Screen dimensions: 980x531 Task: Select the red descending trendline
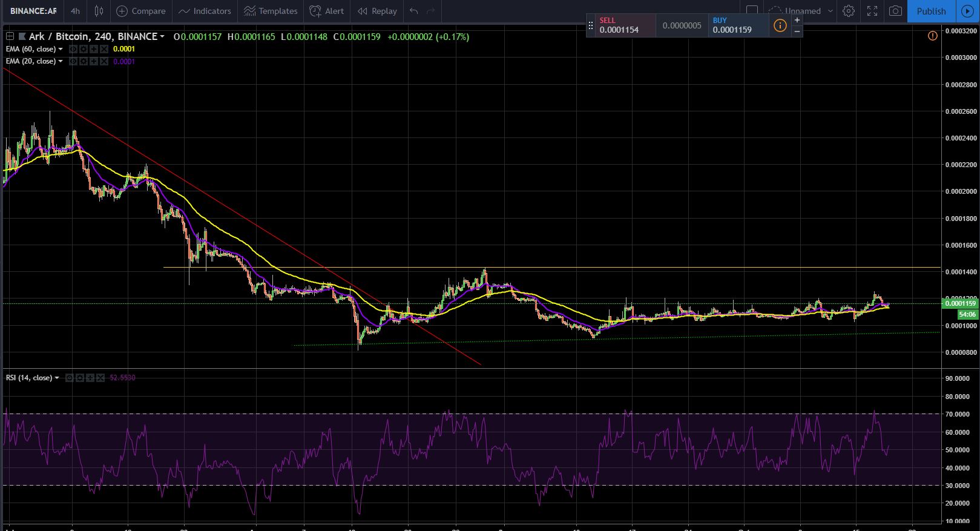click(242, 217)
